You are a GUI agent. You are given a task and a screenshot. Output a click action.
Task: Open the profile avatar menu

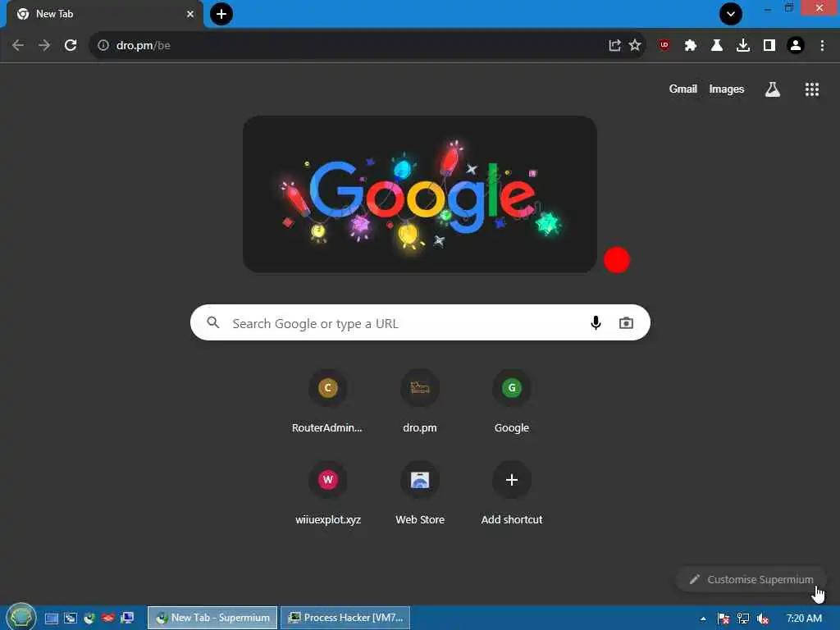(x=796, y=46)
